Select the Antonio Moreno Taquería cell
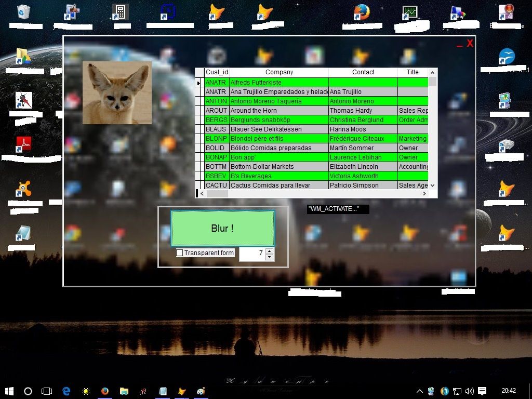The height and width of the screenshot is (399, 532). click(279, 101)
